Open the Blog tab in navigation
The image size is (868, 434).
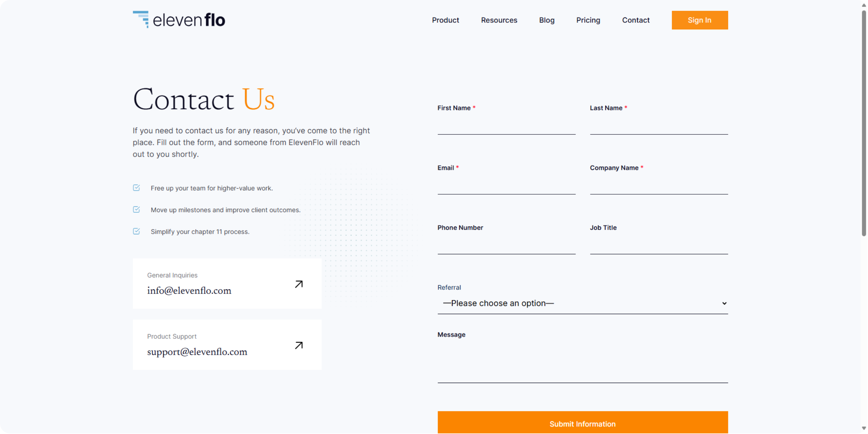[547, 20]
